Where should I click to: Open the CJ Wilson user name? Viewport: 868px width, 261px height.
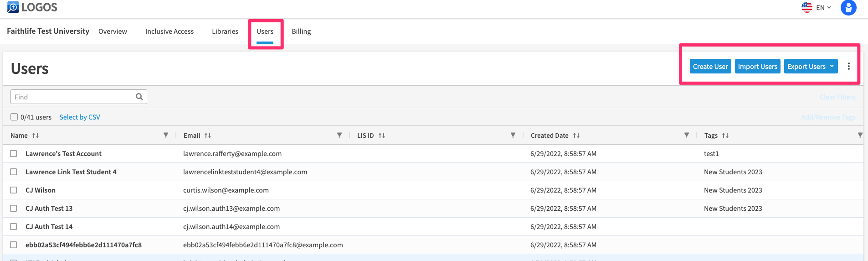pyautogui.click(x=41, y=190)
